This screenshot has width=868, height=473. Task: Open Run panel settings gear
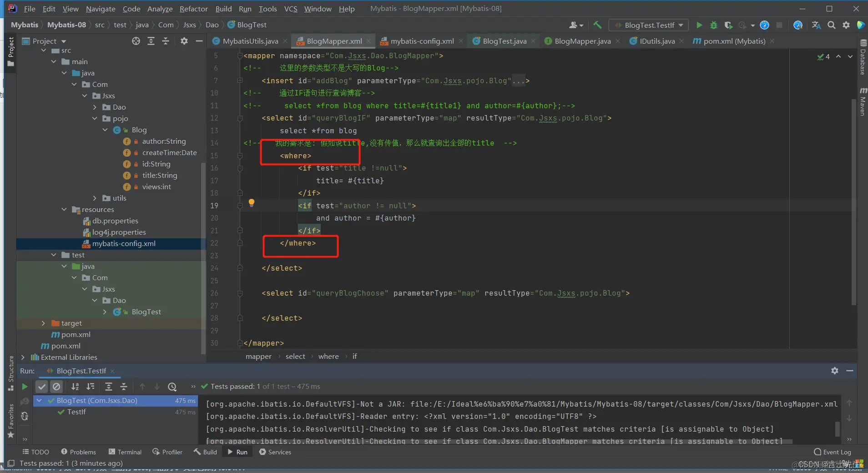pyautogui.click(x=834, y=371)
